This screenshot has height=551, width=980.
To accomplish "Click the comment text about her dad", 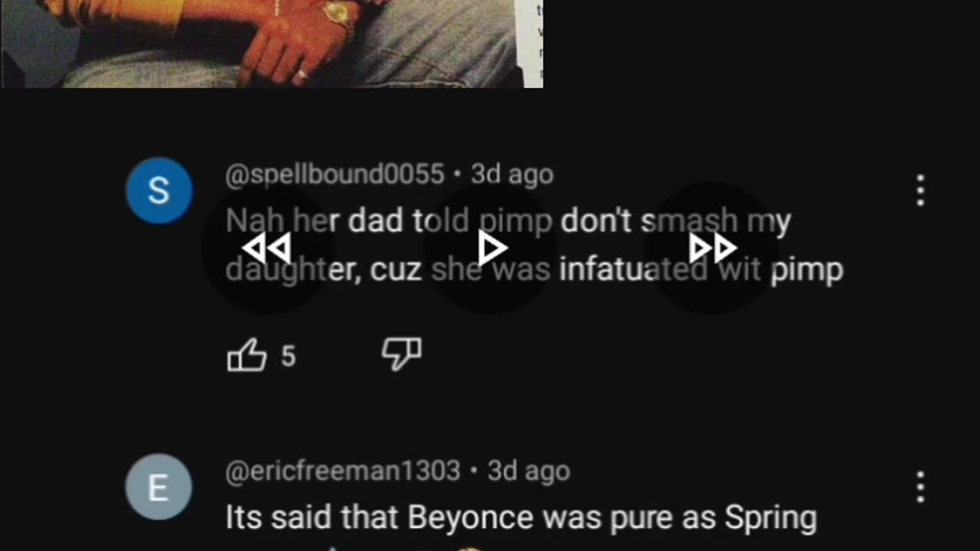I will pos(534,246).
